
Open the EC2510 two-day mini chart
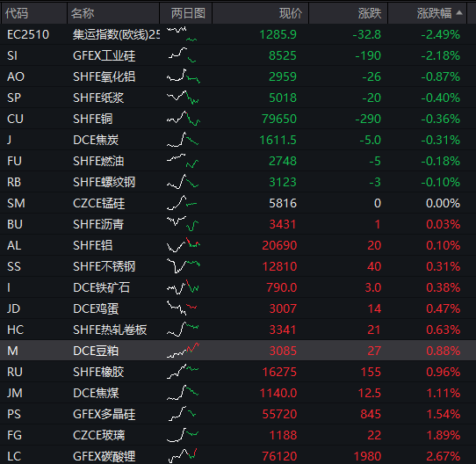click(182, 34)
